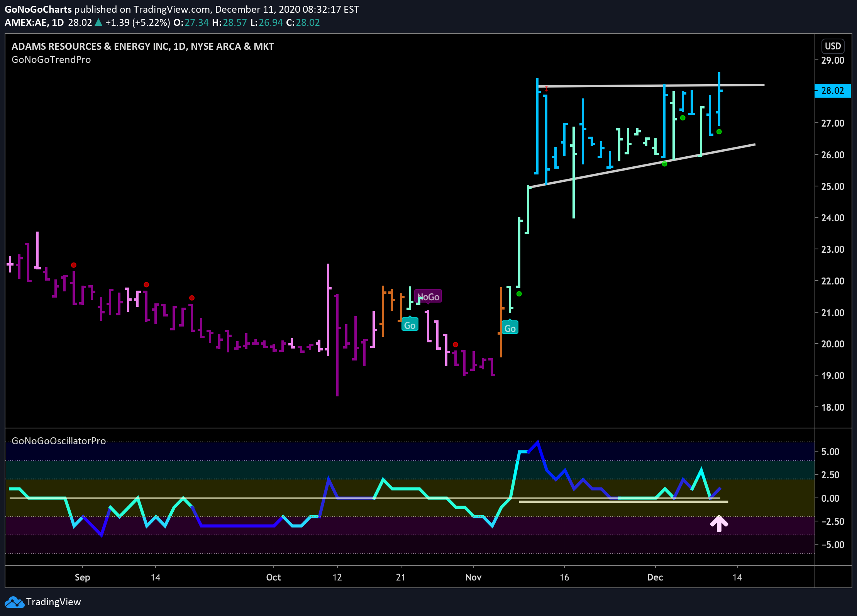Click the AMEX:AE, 1D symbol text

click(34, 22)
